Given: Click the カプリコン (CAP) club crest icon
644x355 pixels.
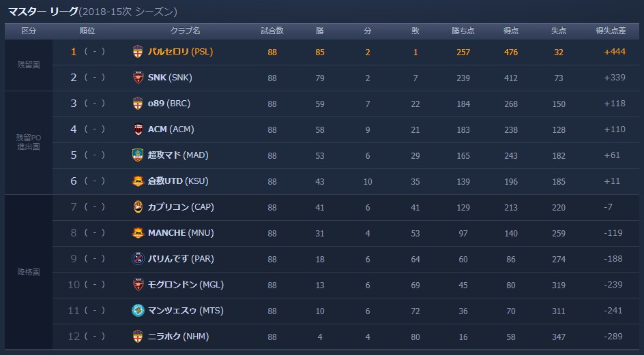Looking at the screenshot, I should point(138,207).
